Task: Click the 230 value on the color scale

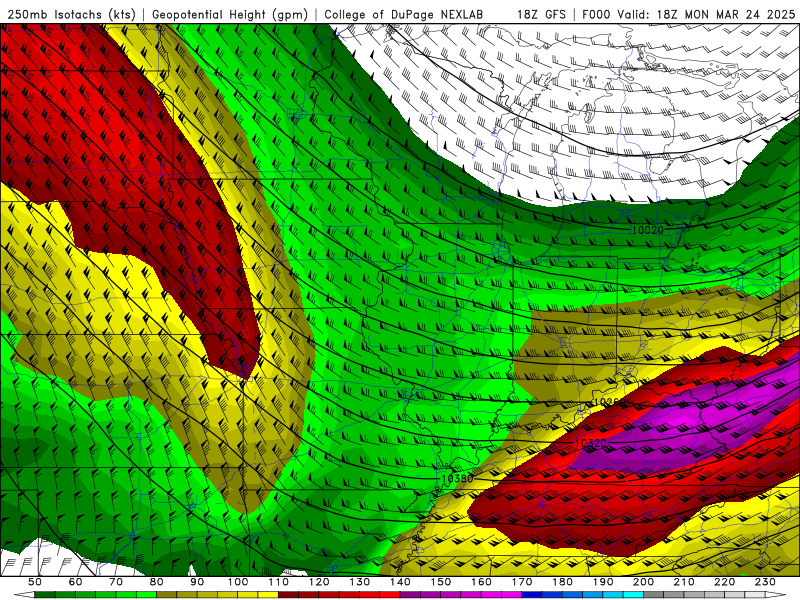Action: 766,582
